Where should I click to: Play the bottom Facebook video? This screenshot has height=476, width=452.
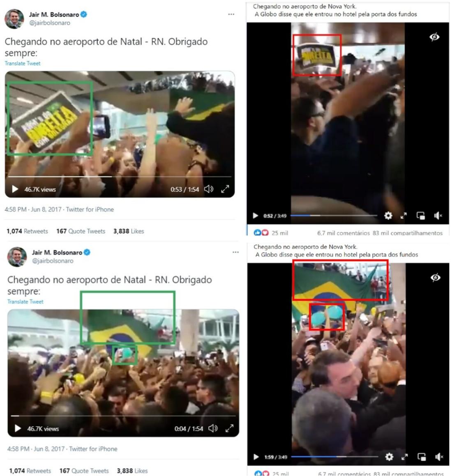pyautogui.click(x=256, y=457)
